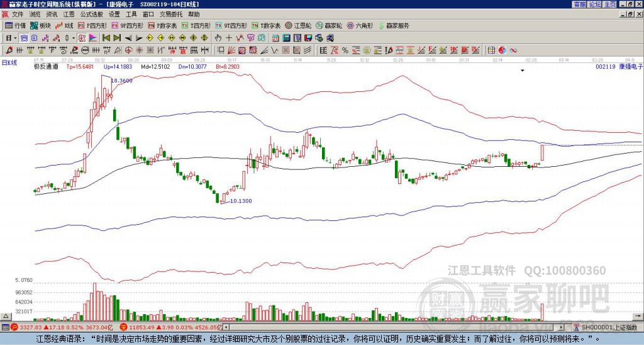Toggle the 权 rights adjustment button
Image resolution: width=644 pixels, height=345 pixels.
point(82,38)
